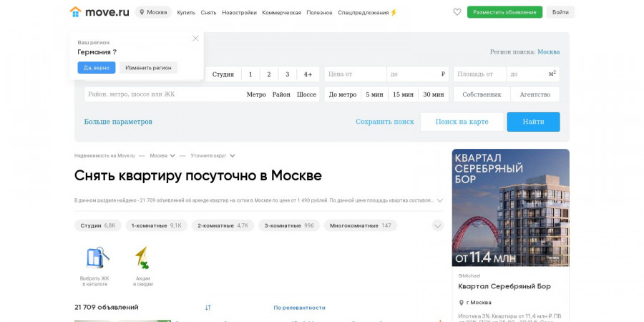
Task: Select 30 мин to metro option
Action: point(434,94)
